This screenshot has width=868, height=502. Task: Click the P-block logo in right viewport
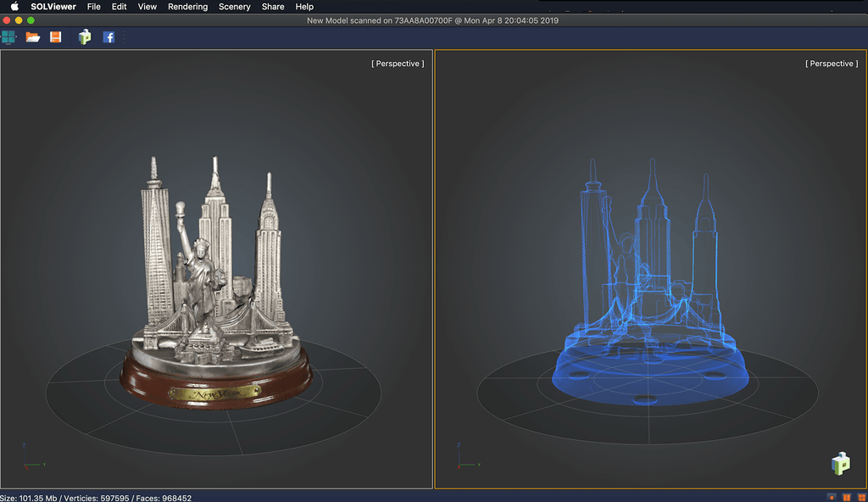840,464
